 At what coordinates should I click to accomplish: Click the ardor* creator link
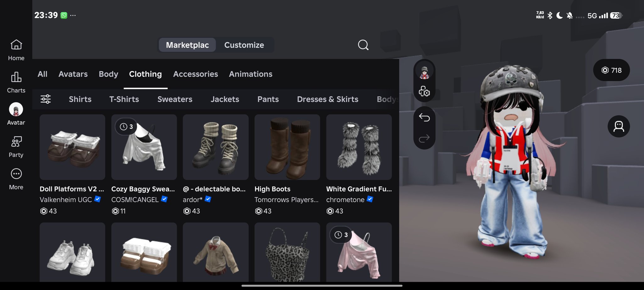[193, 200]
